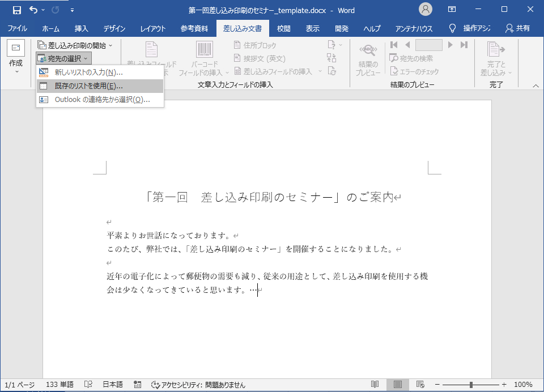Click the Save icon in the title bar
This screenshot has width=544, height=392.
[16, 10]
